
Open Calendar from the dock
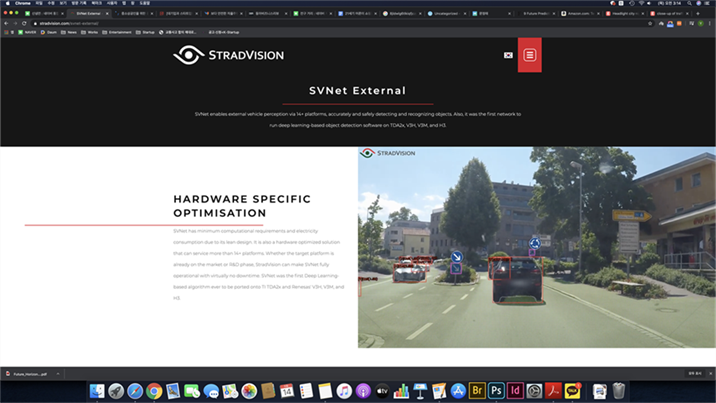pos(287,391)
